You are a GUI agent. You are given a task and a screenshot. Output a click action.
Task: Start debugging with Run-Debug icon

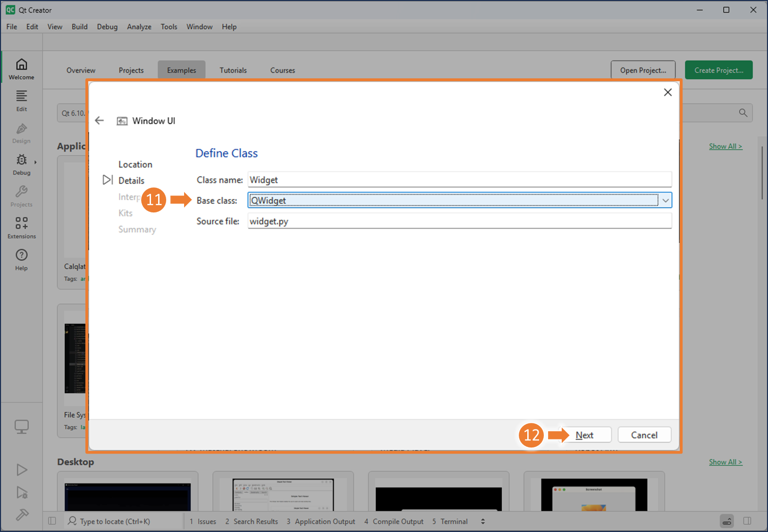(x=22, y=492)
